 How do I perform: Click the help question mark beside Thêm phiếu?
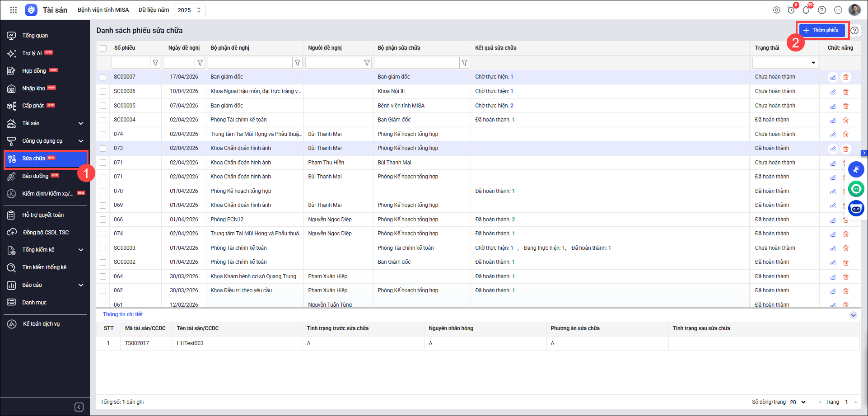(x=854, y=31)
